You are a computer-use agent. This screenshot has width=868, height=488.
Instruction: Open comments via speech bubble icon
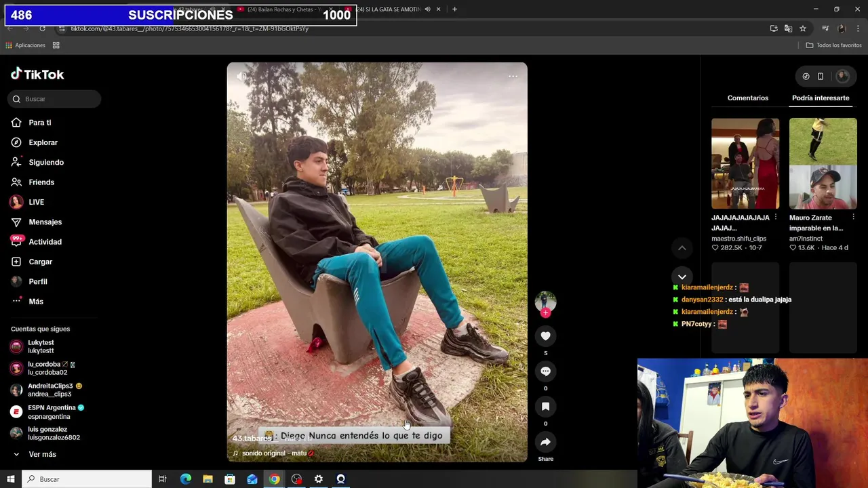tap(545, 371)
